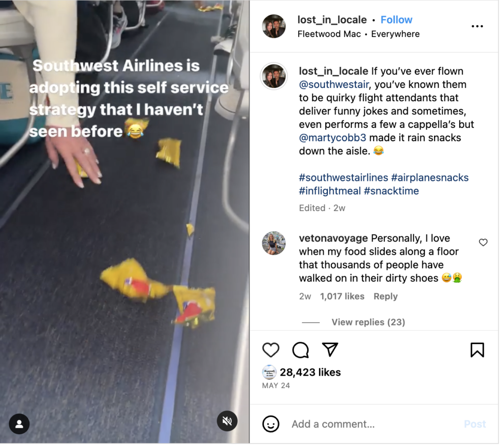Click the Post comment button
504x445 pixels.
tap(474, 424)
